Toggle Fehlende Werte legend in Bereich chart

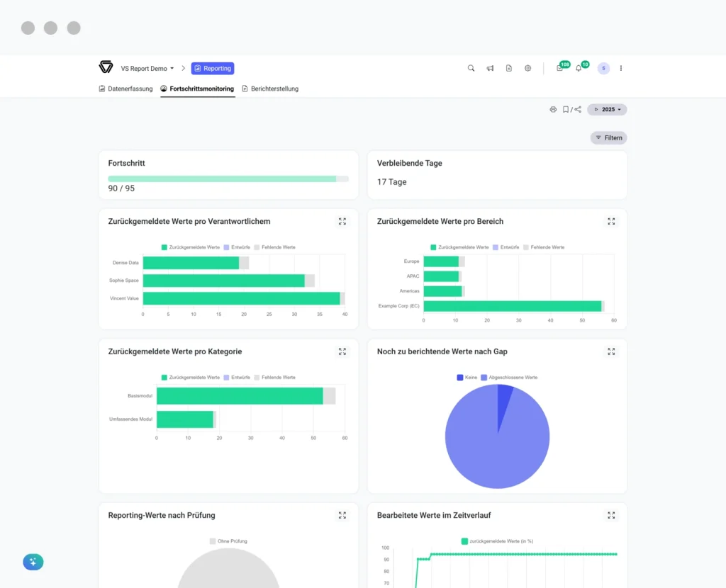tap(544, 247)
